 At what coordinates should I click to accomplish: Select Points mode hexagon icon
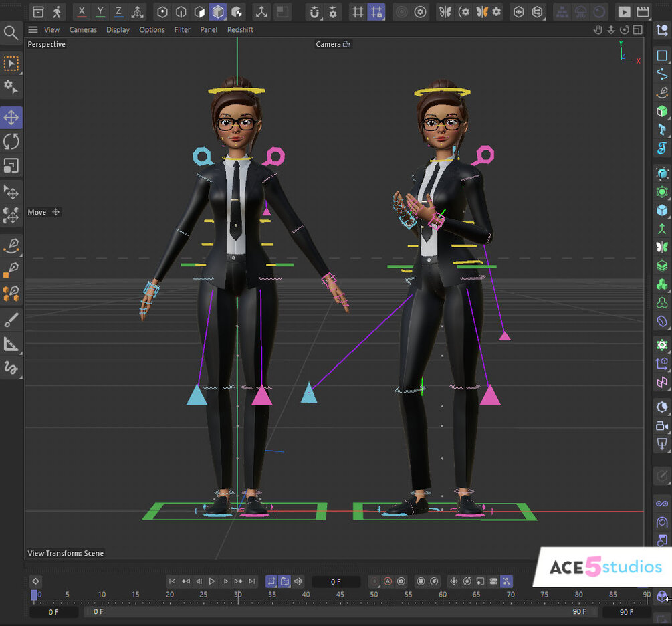[162, 12]
